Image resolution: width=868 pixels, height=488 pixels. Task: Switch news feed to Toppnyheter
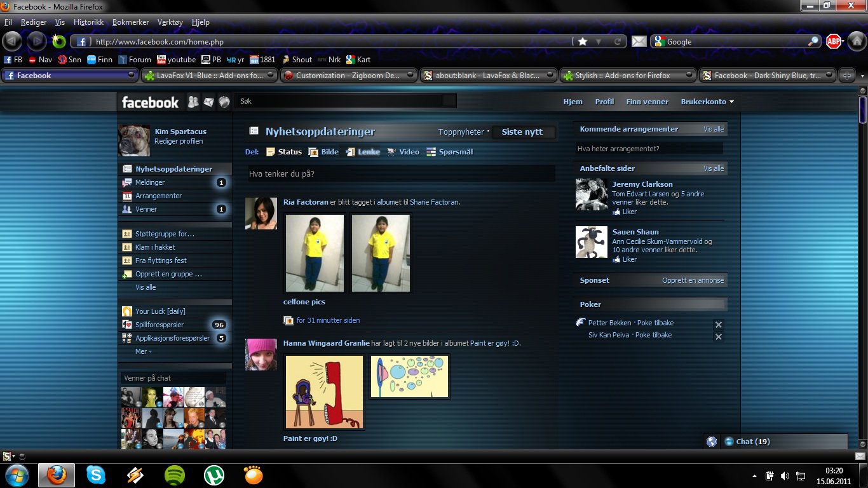tap(461, 132)
